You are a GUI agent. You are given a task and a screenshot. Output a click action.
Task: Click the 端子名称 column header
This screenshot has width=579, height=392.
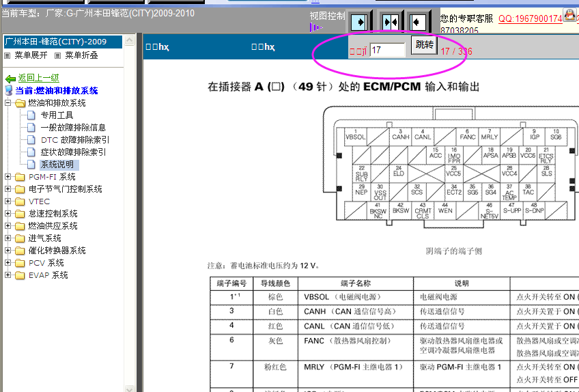(x=356, y=283)
